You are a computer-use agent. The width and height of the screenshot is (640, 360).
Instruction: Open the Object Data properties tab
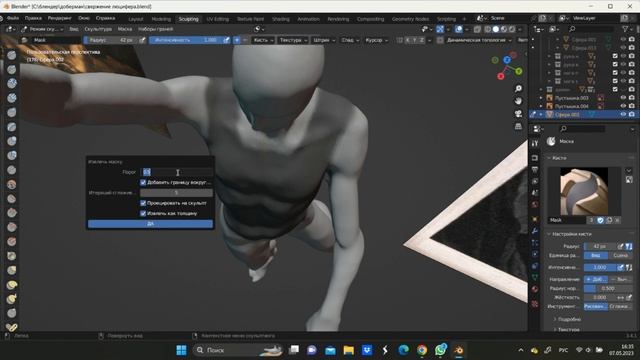[x=535, y=277]
